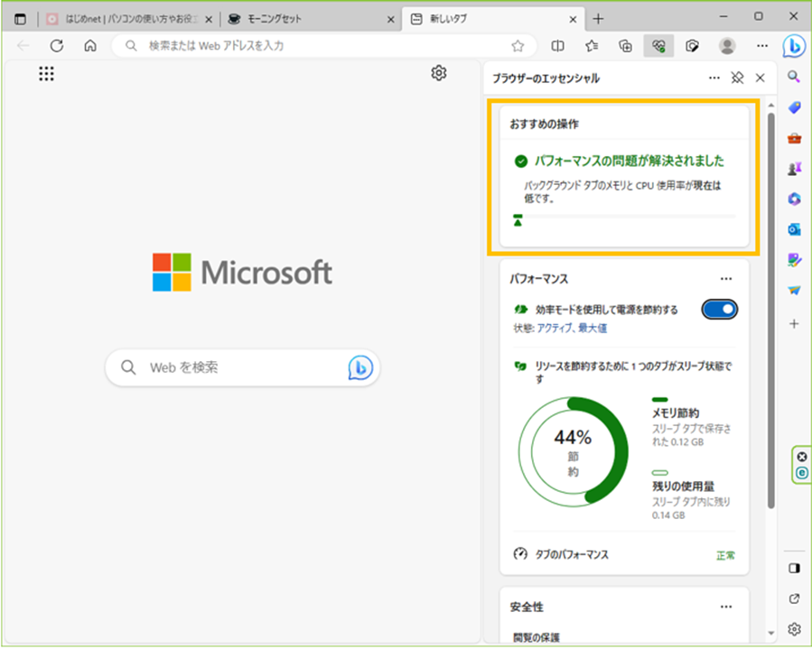
Task: Click the Microsoft logo
Action: [x=242, y=273]
